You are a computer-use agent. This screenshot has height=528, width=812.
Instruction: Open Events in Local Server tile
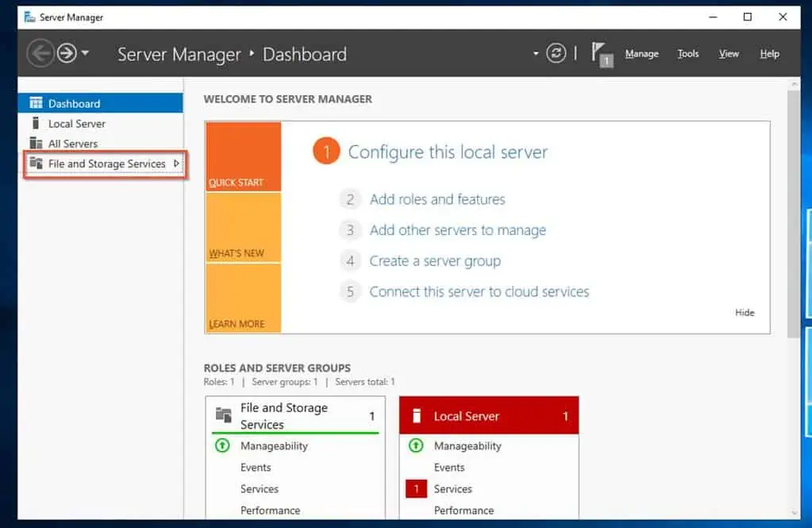tap(449, 468)
